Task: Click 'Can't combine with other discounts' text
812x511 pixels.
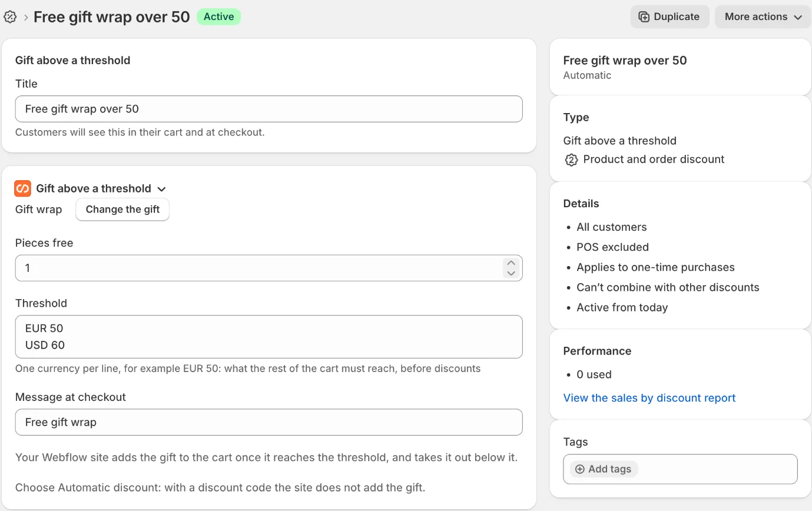Action: point(668,287)
